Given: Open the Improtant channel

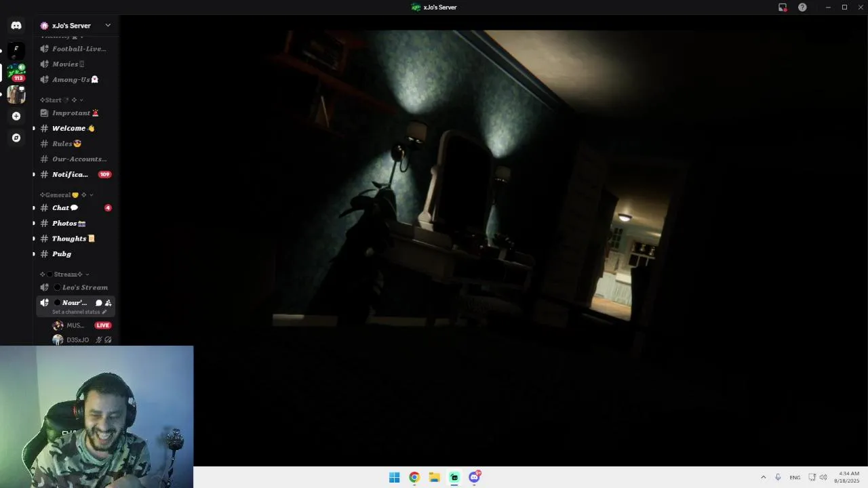Looking at the screenshot, I should (x=75, y=113).
